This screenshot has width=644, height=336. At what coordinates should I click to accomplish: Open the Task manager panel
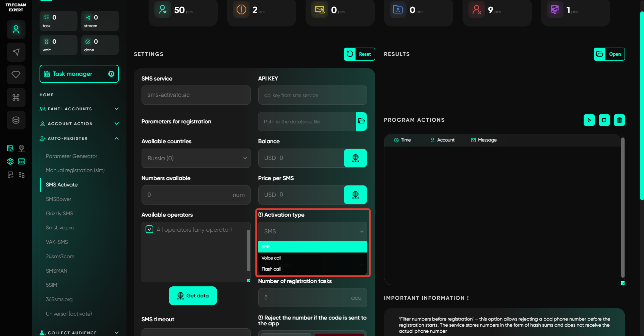tap(79, 74)
